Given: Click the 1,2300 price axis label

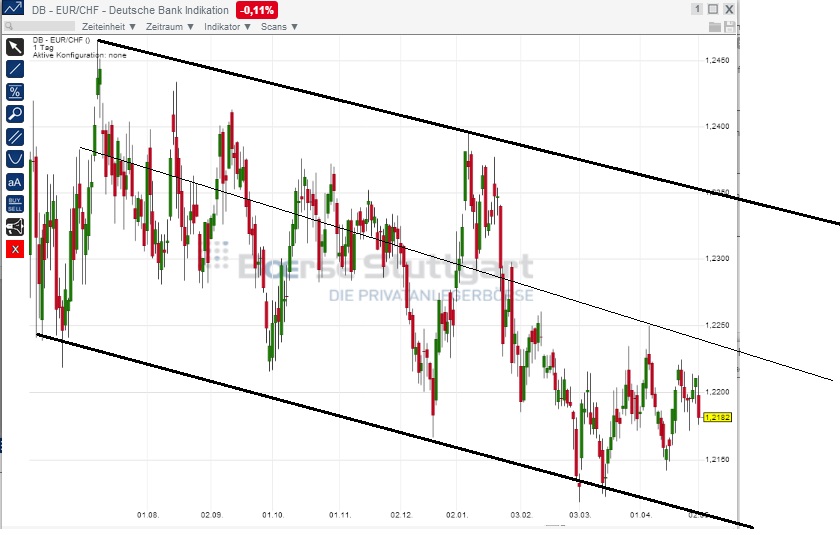Looking at the screenshot, I should [717, 258].
